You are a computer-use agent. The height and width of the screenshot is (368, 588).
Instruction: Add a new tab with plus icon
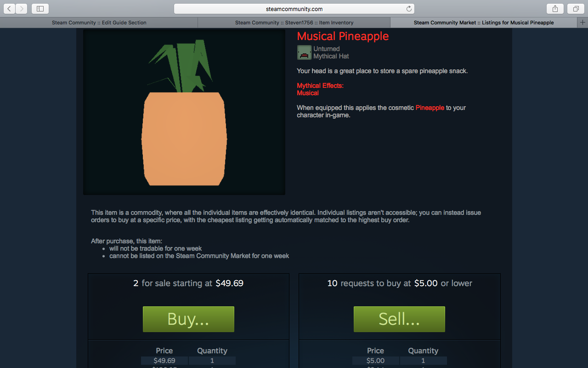pyautogui.click(x=582, y=23)
